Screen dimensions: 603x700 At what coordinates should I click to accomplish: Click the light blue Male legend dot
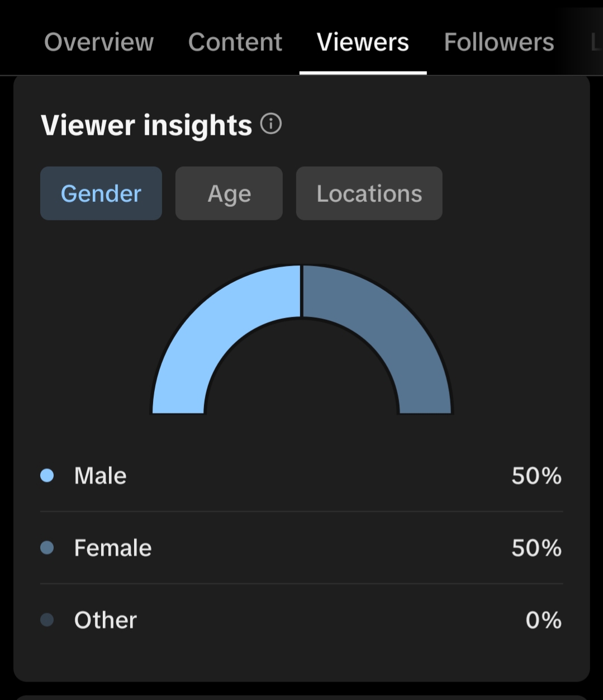click(x=47, y=475)
